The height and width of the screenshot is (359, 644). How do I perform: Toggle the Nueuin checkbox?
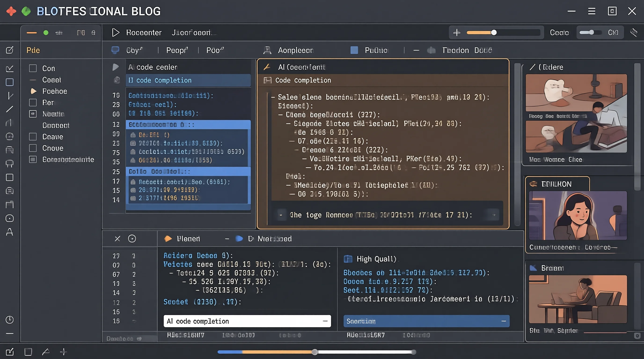tap(33, 114)
